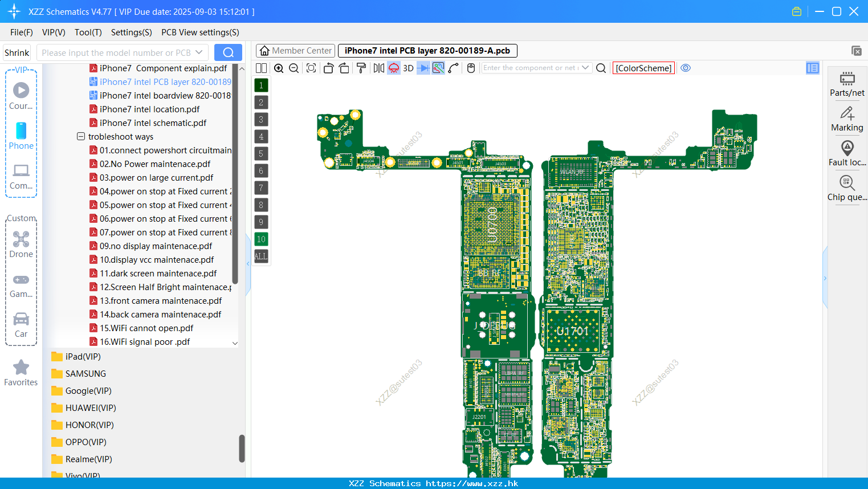
Task: Open the File(F) menu
Action: point(22,32)
